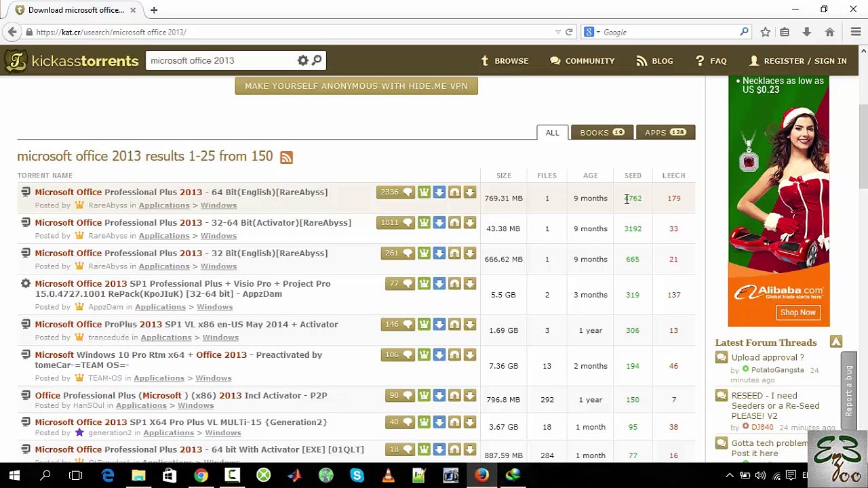Open the Windows Start menu

pos(14,475)
